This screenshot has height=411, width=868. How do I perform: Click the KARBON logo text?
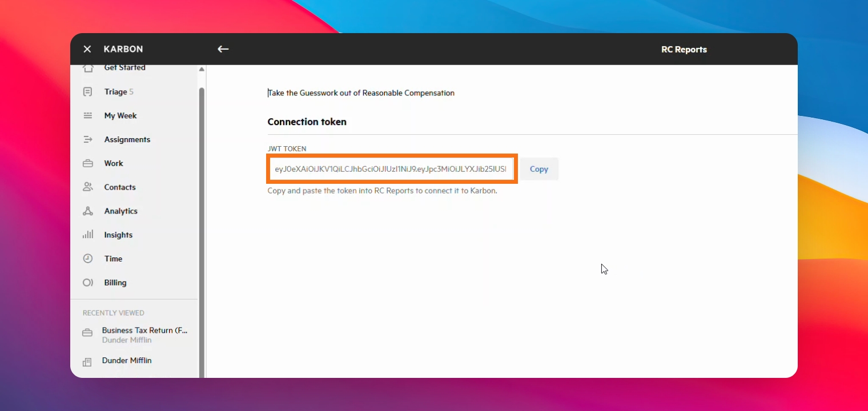pos(123,49)
